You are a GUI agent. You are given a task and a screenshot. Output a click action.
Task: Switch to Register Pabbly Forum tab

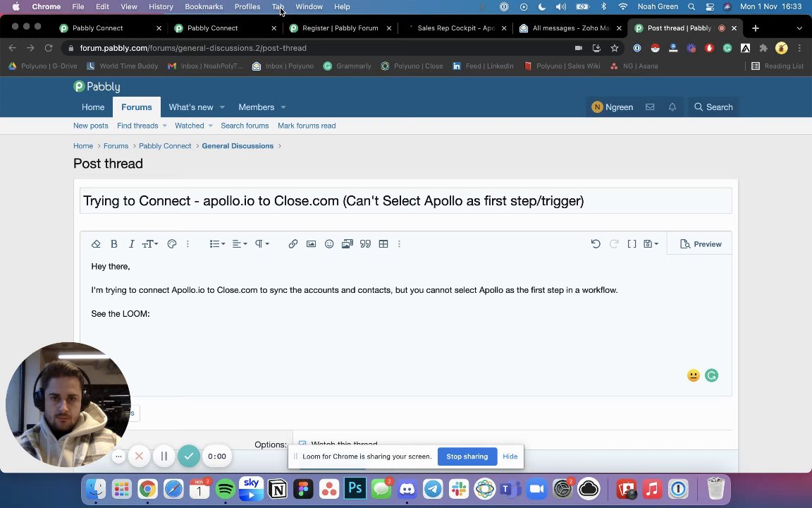(340, 28)
